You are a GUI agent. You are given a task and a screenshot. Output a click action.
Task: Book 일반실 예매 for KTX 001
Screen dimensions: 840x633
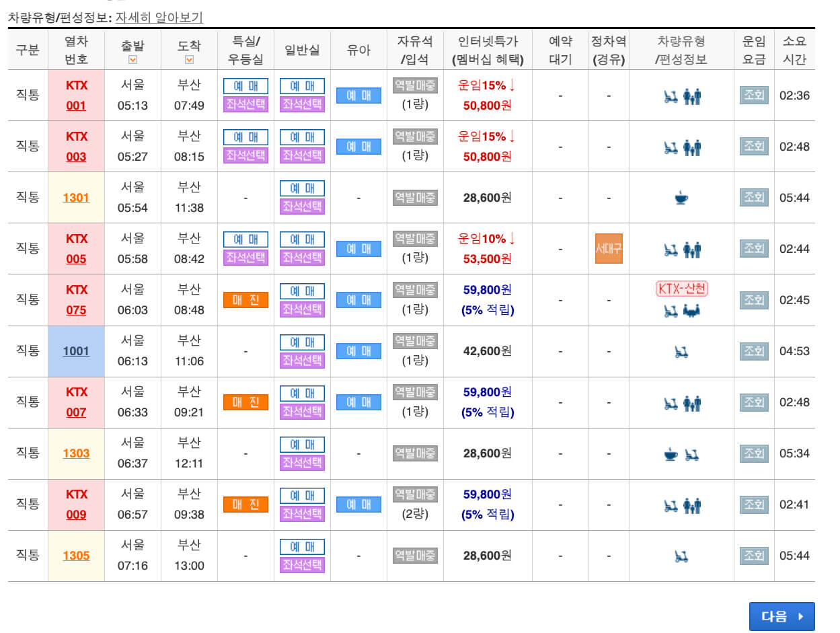[x=302, y=86]
